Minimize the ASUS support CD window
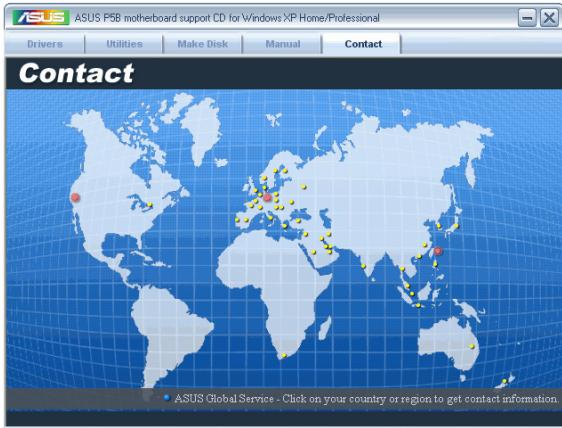Screen dimensions: 562x428 click(x=527, y=18)
